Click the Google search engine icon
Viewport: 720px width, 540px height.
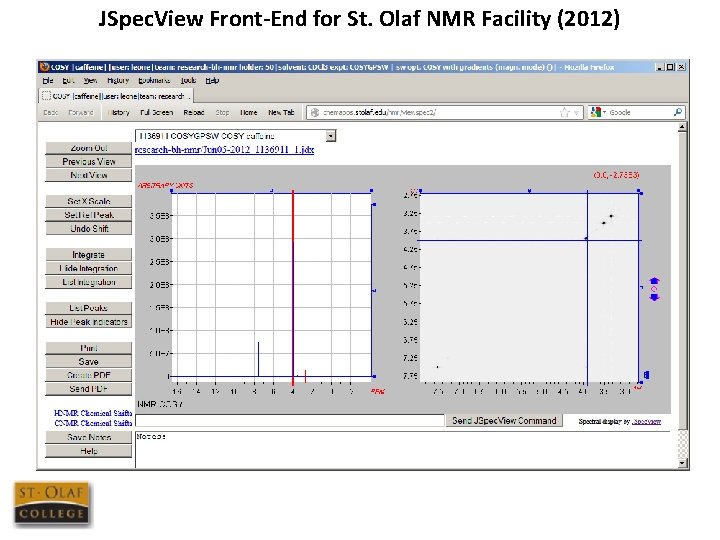(x=596, y=112)
